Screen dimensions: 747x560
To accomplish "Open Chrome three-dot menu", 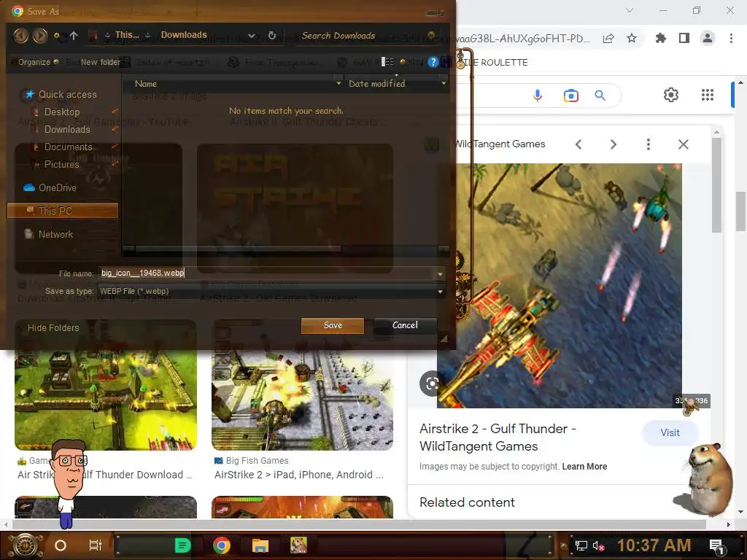I will click(x=731, y=38).
